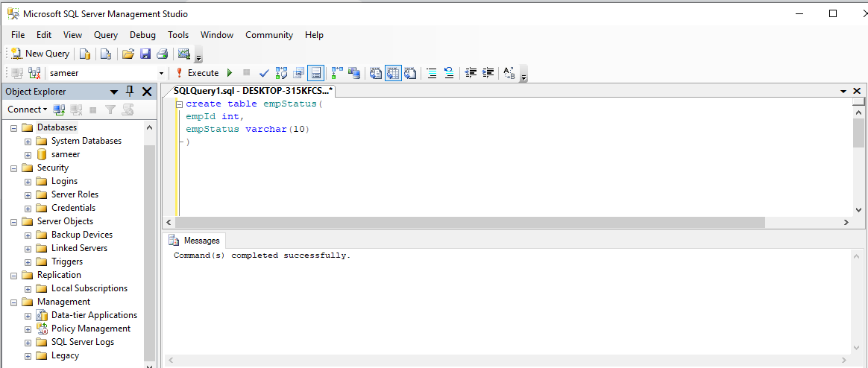Open the available databases dropdown showing sameer
This screenshot has width=868, height=368.
[161, 73]
